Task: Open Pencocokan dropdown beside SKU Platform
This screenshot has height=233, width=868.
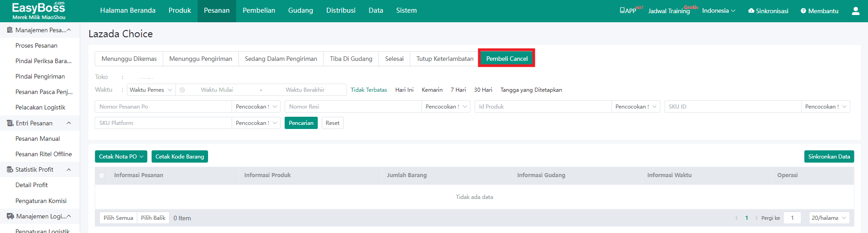Action: click(x=256, y=123)
